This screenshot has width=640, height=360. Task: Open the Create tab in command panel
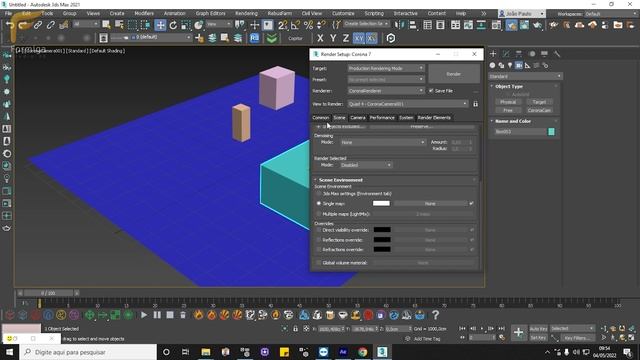[x=493, y=53]
